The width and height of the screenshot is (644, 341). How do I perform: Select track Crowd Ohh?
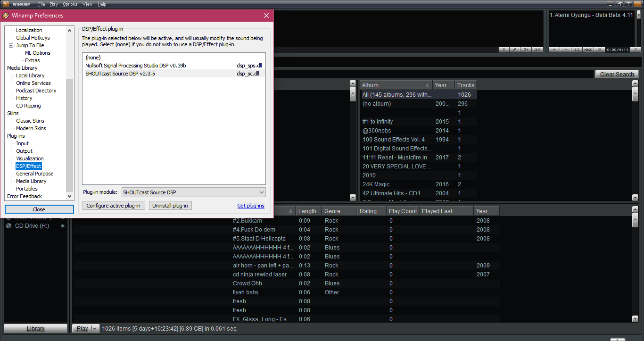point(286,283)
